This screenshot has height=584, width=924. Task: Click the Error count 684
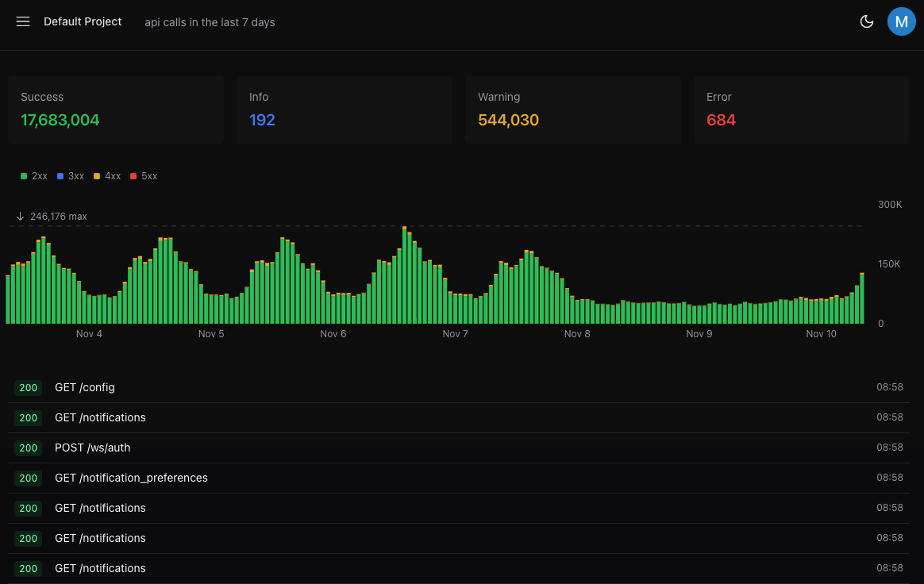click(x=721, y=120)
